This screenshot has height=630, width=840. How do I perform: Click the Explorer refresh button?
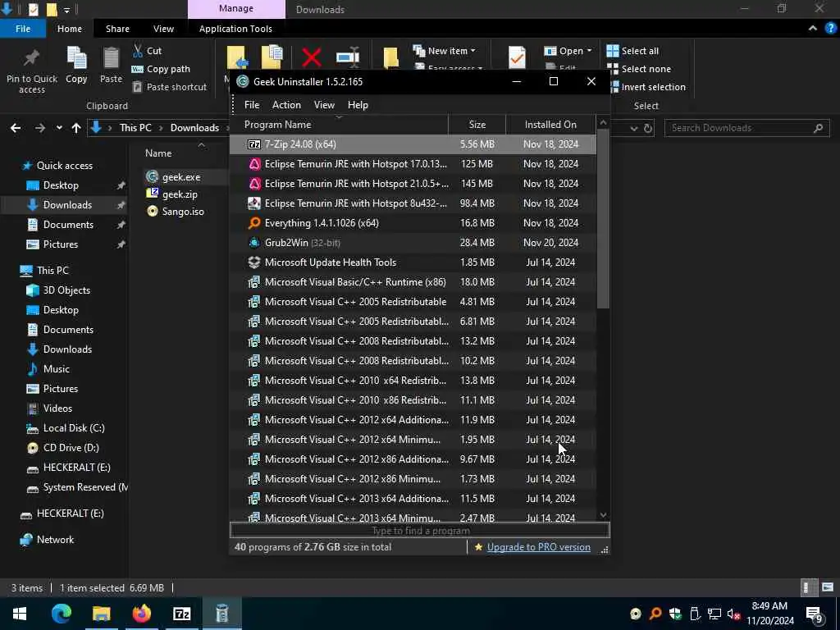[648, 128]
